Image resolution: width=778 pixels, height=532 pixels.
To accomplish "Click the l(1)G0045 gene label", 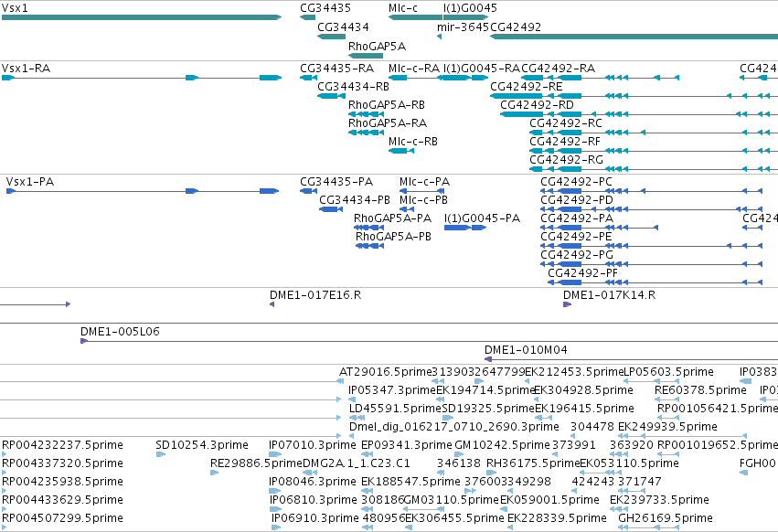I will (470, 8).
